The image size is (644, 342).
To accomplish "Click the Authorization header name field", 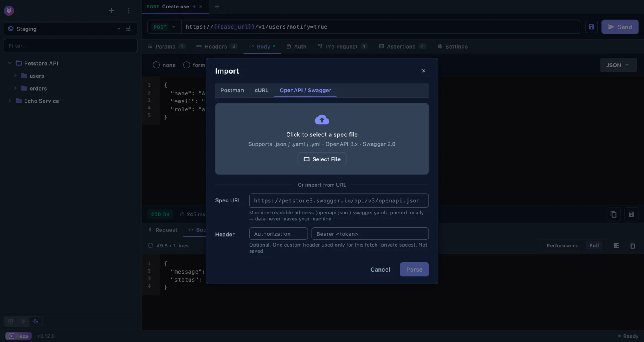I will click(279, 234).
